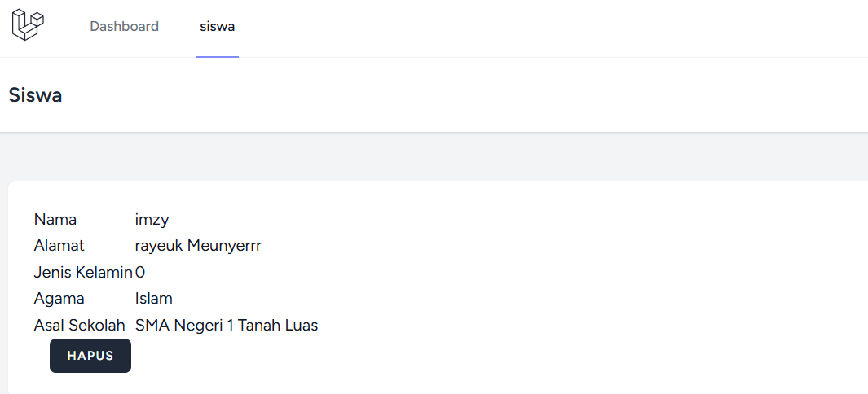Click the HAPUS delete button
Screen dimensions: 868x394
pyautogui.click(x=90, y=356)
